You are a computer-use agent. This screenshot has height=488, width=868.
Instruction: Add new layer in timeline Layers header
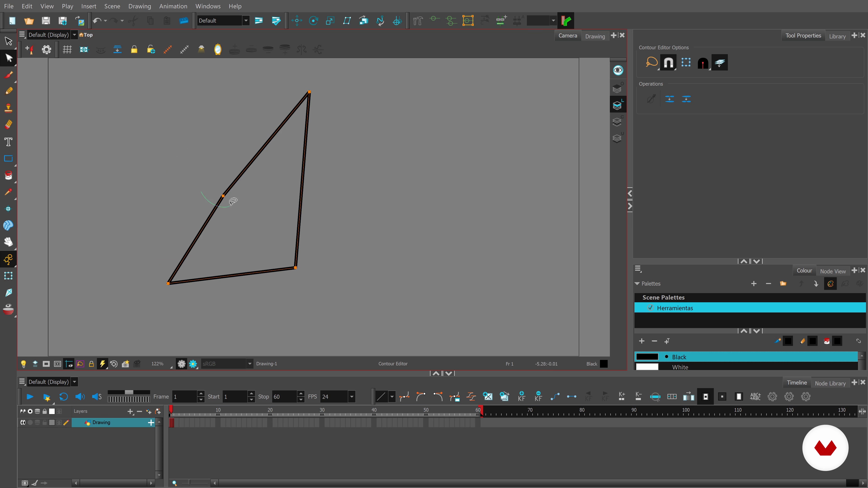pos(130,411)
